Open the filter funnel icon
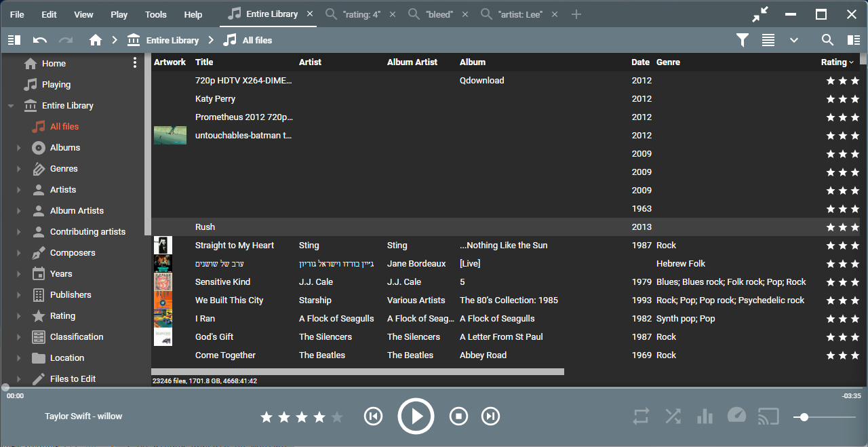The width and height of the screenshot is (868, 447). (x=743, y=40)
